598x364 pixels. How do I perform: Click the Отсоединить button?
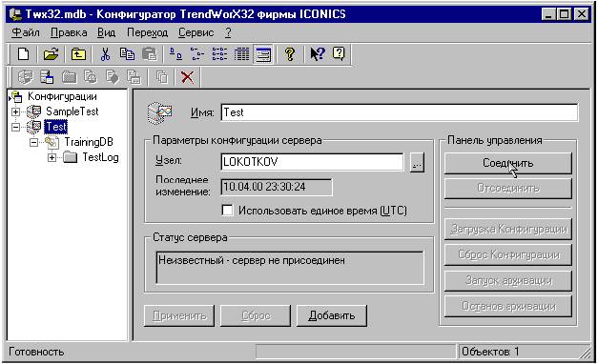pos(508,189)
